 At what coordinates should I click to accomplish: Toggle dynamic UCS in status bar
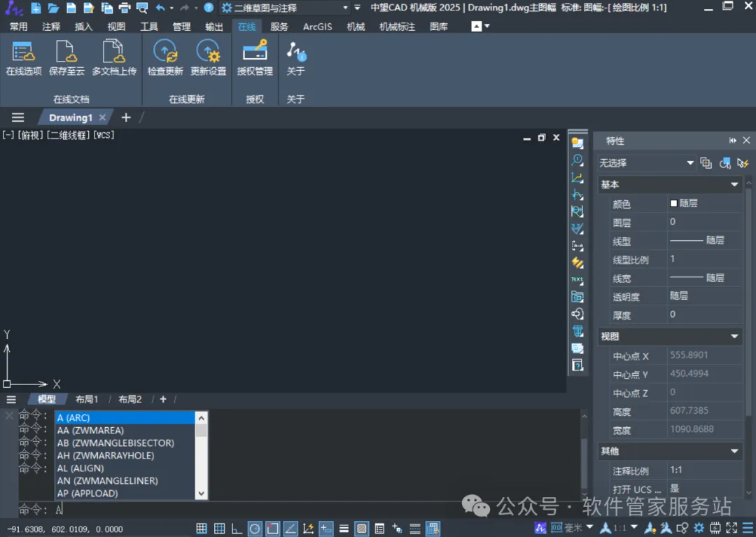308,529
